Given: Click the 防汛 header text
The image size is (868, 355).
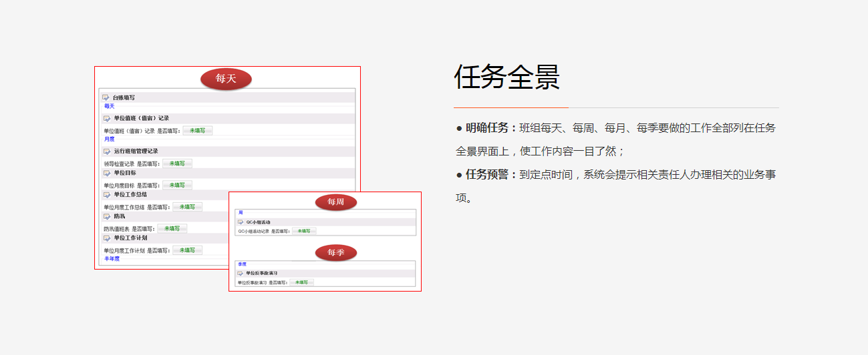Looking at the screenshot, I should 119,216.
